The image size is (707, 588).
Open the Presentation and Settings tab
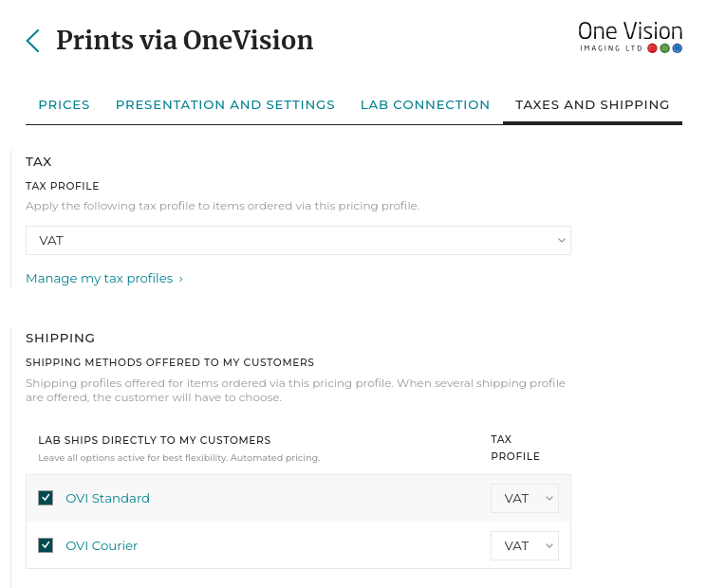coord(225,105)
